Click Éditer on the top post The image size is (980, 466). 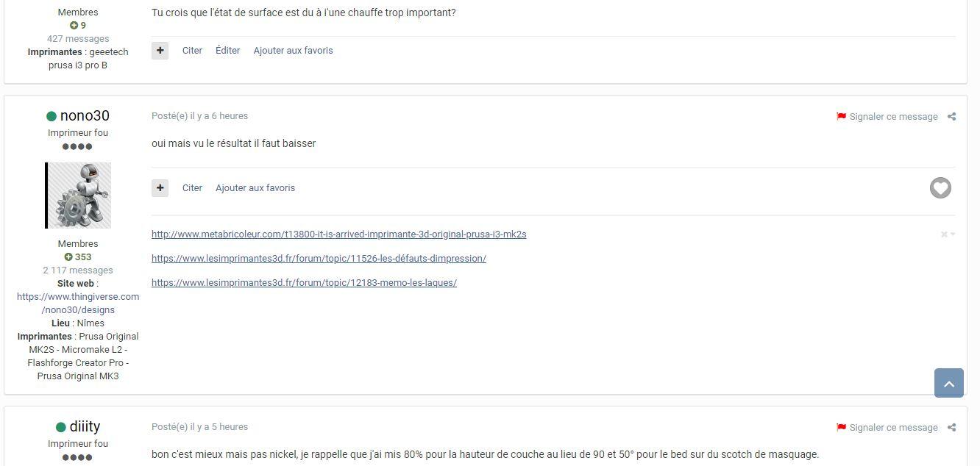228,51
